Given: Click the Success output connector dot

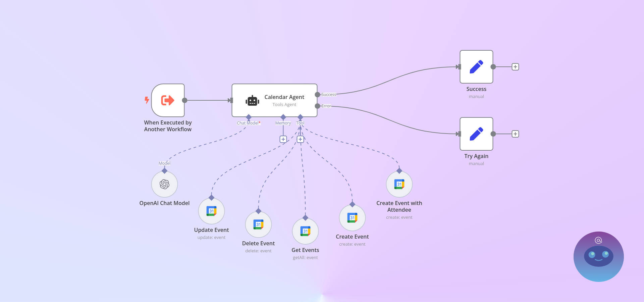Looking at the screenshot, I should (317, 95).
